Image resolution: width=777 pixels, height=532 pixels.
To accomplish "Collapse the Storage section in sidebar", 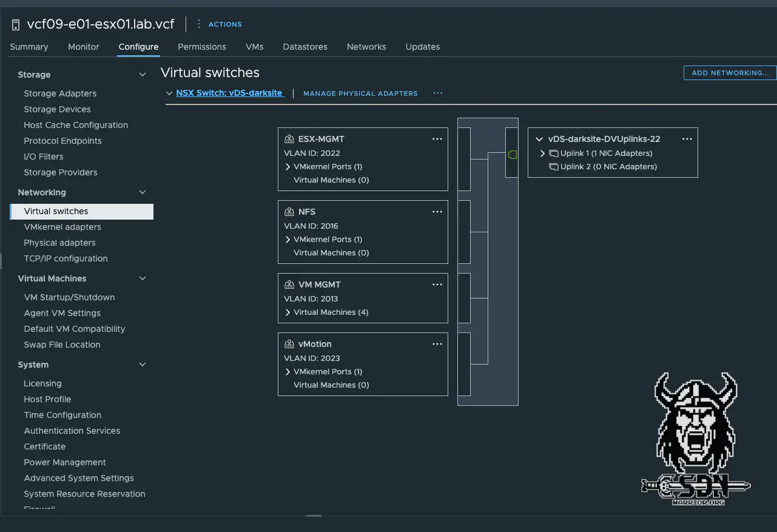I will pos(143,75).
